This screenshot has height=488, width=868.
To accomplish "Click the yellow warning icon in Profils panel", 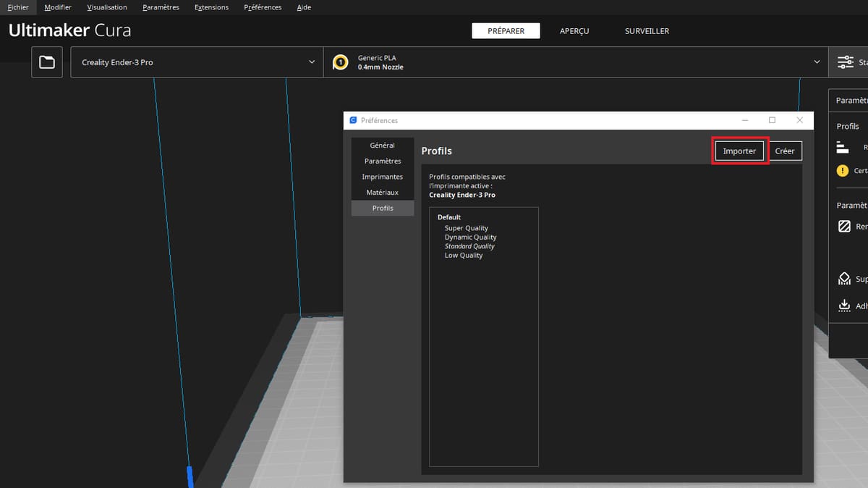I will click(842, 171).
